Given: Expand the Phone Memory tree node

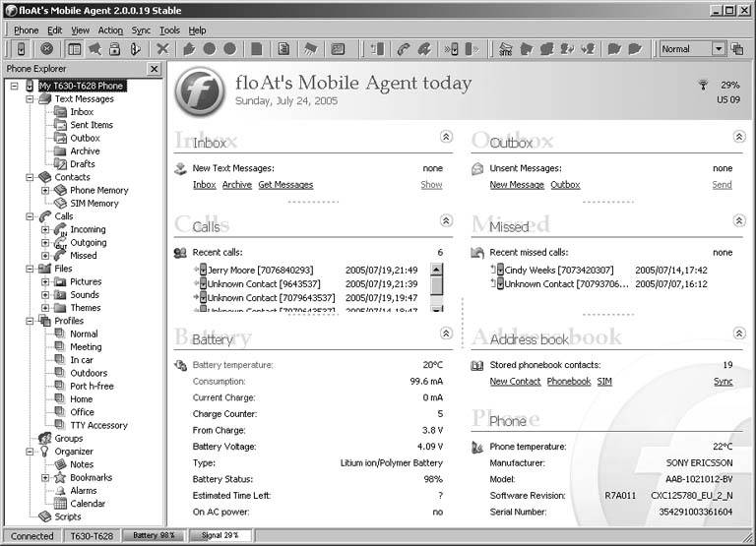Looking at the screenshot, I should pyautogui.click(x=45, y=191).
